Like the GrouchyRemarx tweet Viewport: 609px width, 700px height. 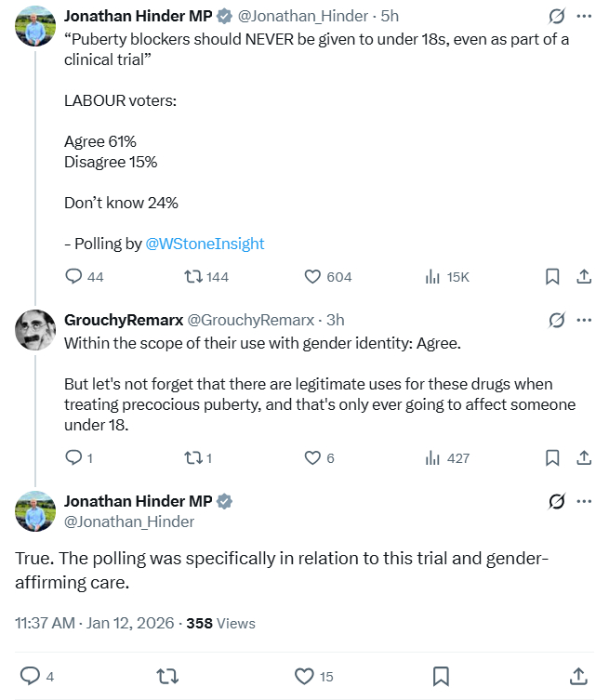[313, 457]
